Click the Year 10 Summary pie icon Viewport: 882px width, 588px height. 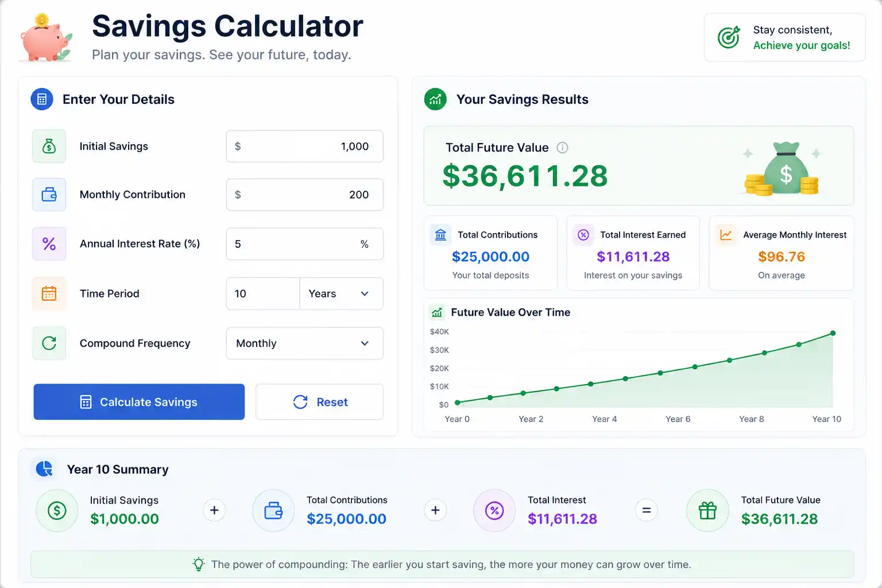44,469
